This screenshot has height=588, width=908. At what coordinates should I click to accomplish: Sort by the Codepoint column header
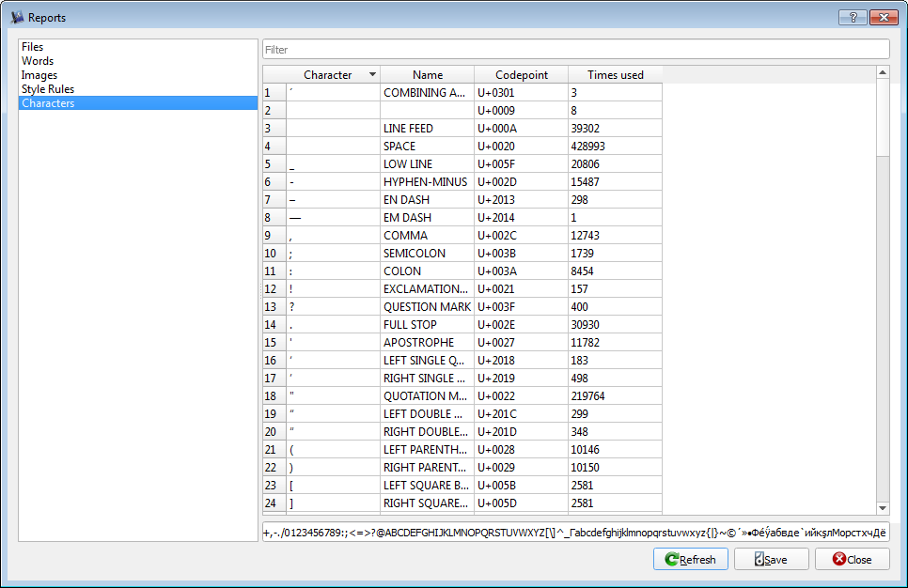click(x=521, y=74)
